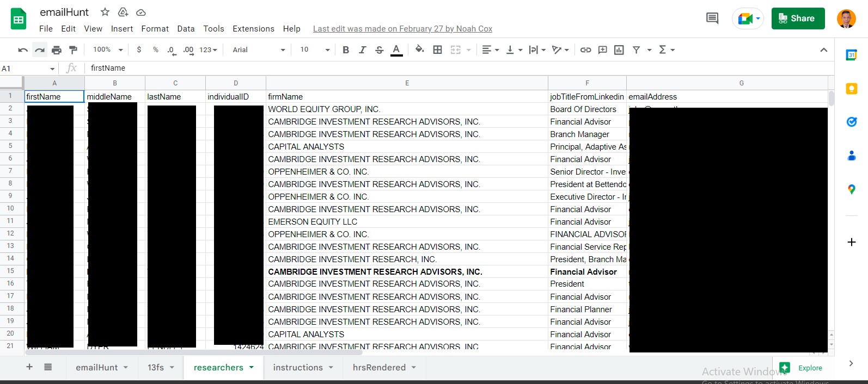Image resolution: width=868 pixels, height=384 pixels.
Task: Insert link icon
Action: click(x=585, y=50)
